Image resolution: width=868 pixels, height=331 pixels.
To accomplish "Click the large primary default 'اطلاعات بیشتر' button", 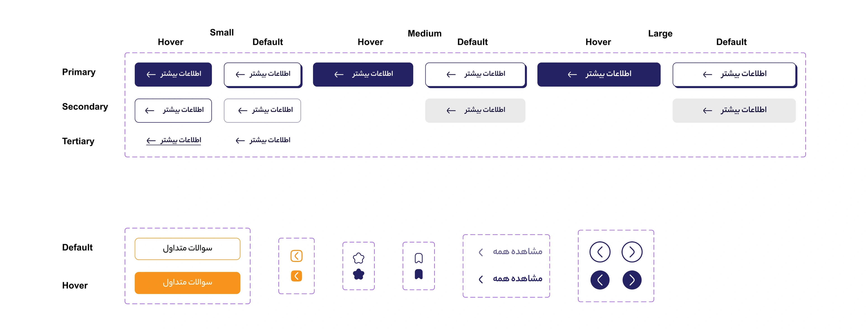I will 734,74.
